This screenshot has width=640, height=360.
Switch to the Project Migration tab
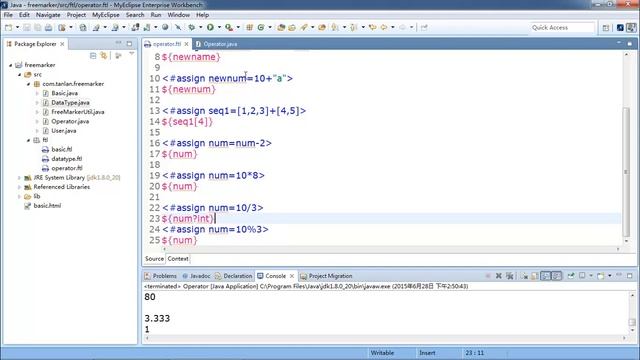[326, 276]
